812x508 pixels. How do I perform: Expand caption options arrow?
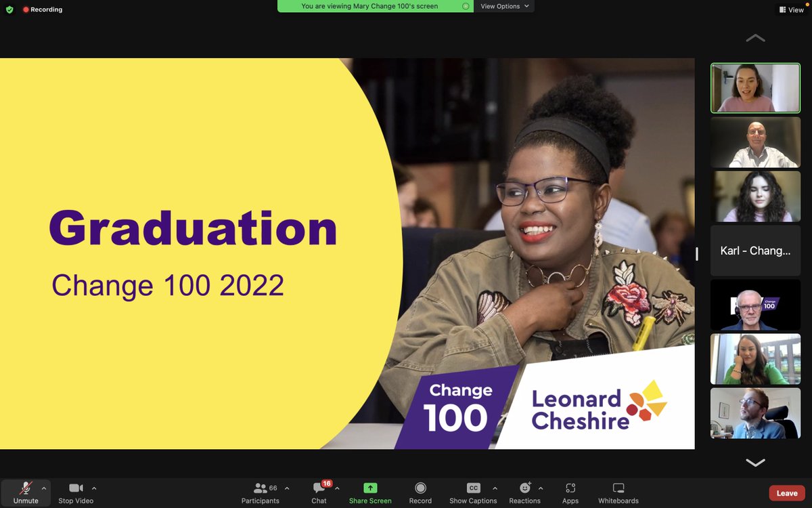click(x=495, y=488)
